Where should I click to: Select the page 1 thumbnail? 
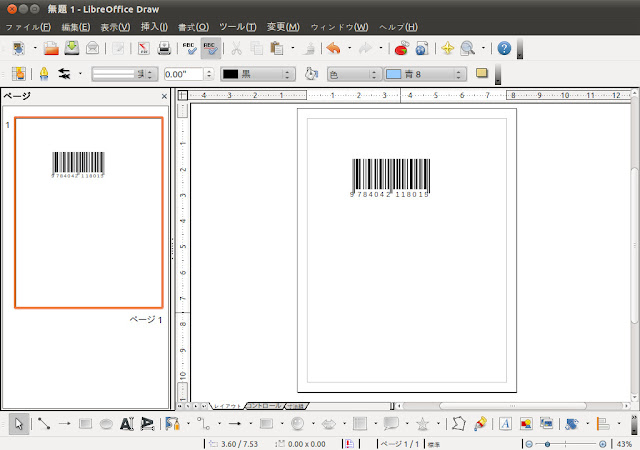pos(89,212)
